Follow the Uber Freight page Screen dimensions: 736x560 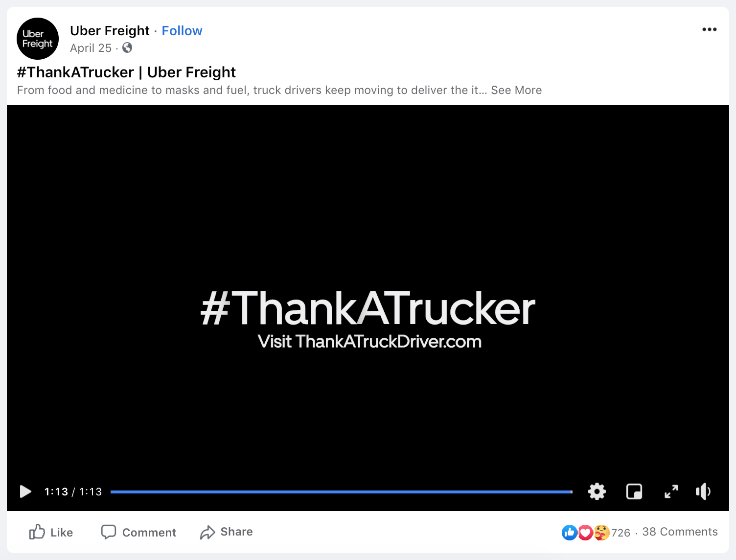[182, 31]
